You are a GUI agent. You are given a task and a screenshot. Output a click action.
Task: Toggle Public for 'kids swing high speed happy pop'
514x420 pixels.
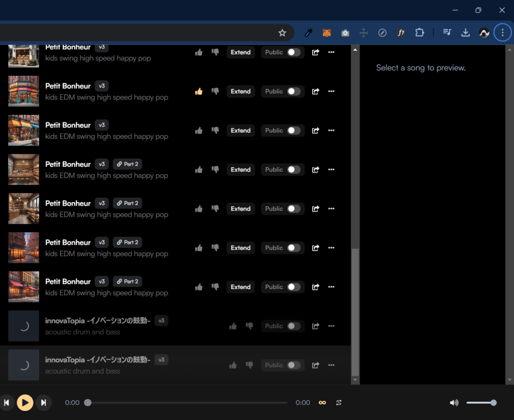tap(294, 52)
